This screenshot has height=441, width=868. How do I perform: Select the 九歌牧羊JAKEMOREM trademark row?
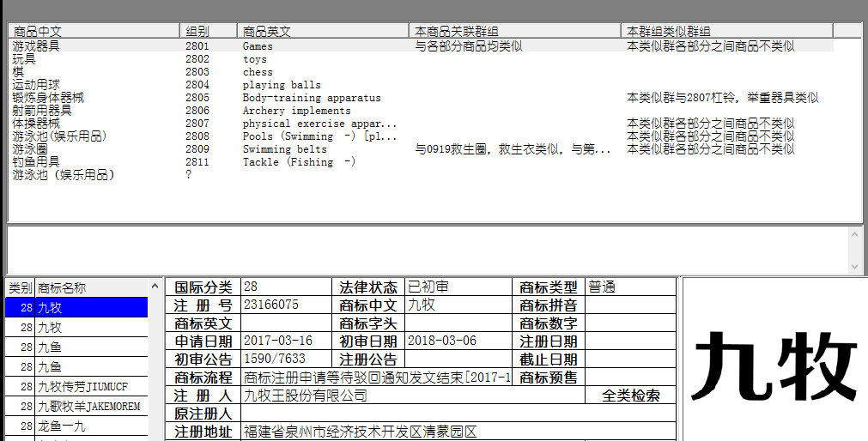click(76, 407)
